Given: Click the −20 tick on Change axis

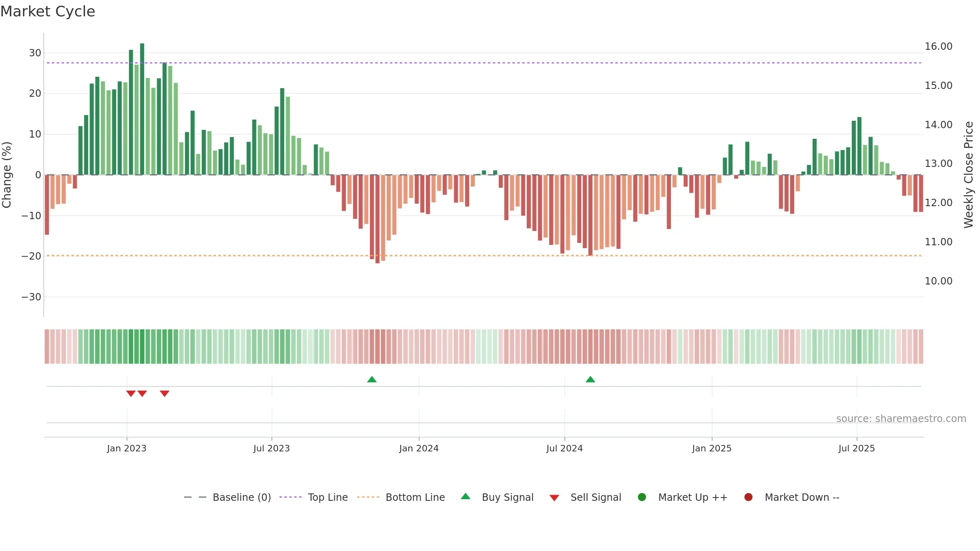Looking at the screenshot, I should (31, 256).
